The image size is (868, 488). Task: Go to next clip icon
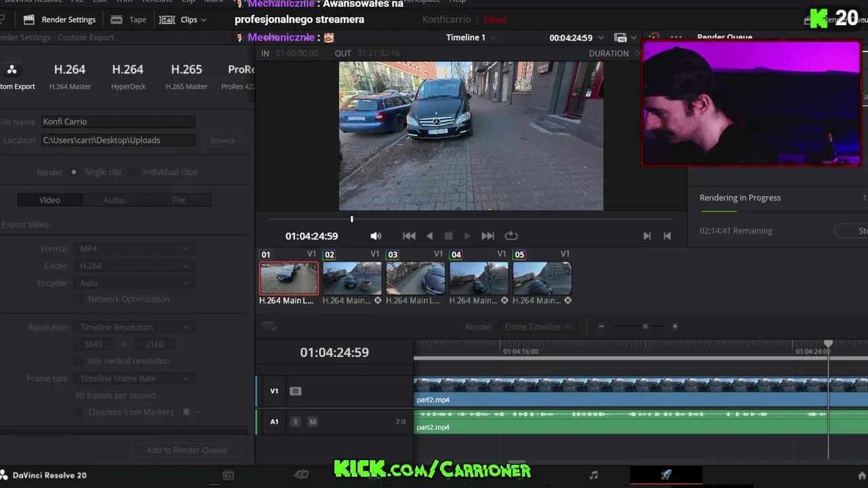pyautogui.click(x=647, y=236)
